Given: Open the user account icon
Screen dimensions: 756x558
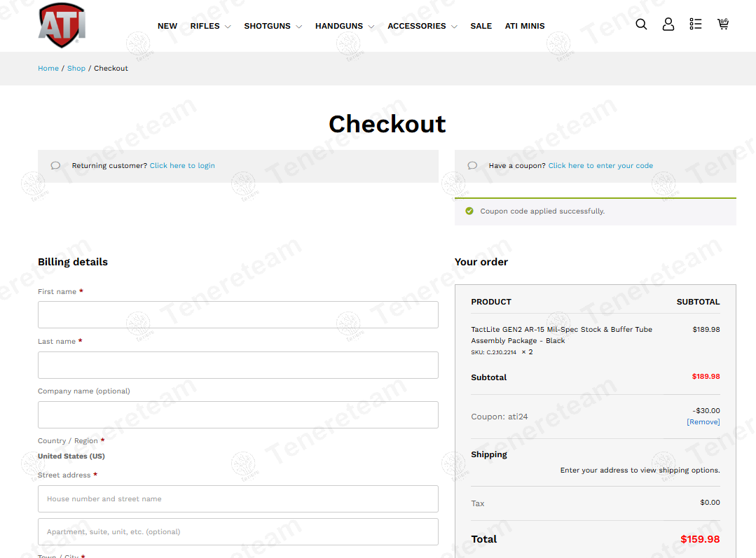Looking at the screenshot, I should tap(668, 25).
